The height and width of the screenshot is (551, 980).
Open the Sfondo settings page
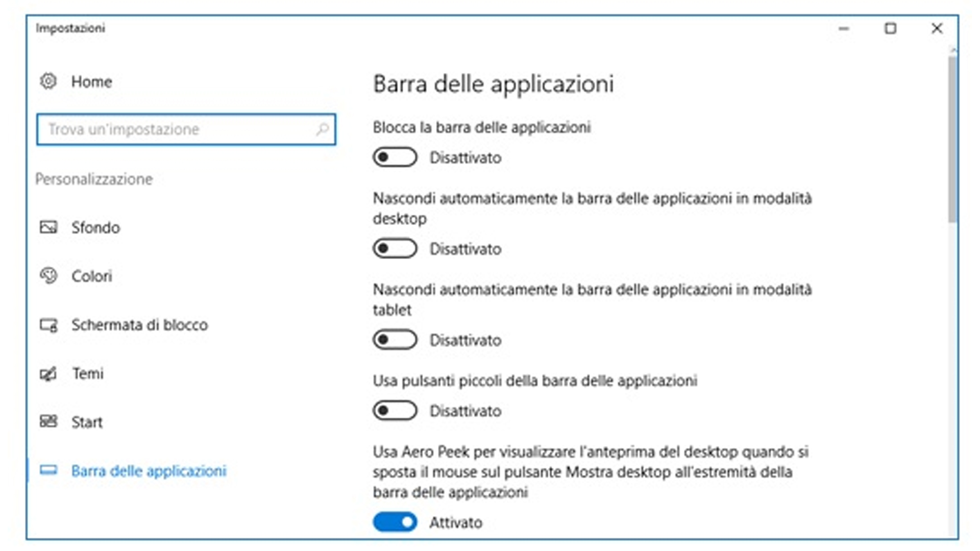tap(95, 228)
